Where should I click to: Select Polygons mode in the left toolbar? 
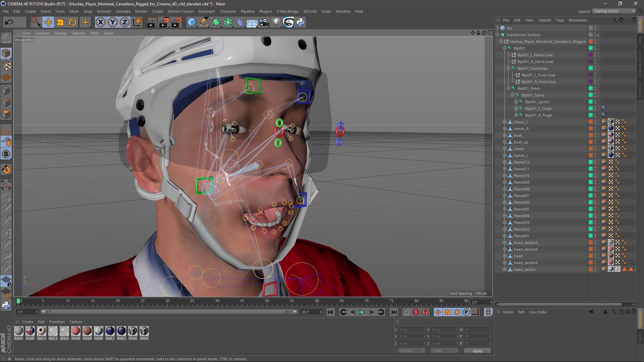tap(6, 114)
